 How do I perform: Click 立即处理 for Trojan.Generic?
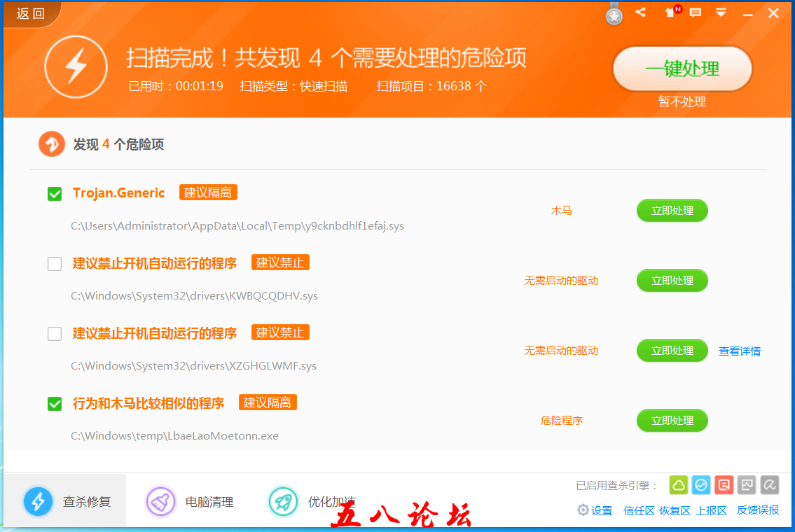[672, 211]
